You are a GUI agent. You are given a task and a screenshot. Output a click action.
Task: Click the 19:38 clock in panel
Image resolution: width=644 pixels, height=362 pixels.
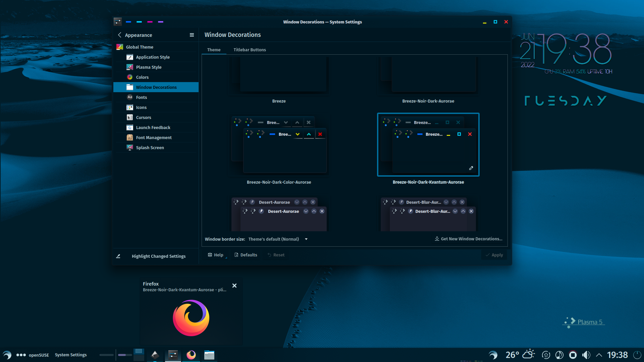coord(617,355)
